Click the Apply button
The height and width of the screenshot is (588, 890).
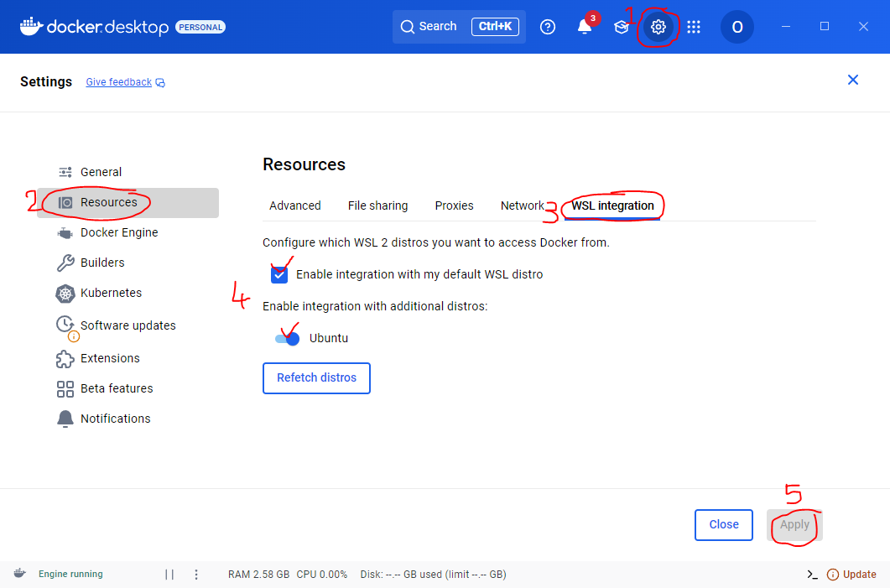click(794, 525)
